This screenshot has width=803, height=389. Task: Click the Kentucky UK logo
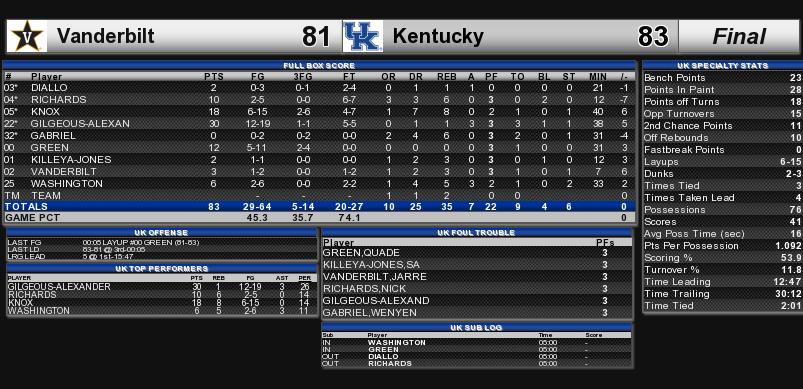[x=363, y=36]
